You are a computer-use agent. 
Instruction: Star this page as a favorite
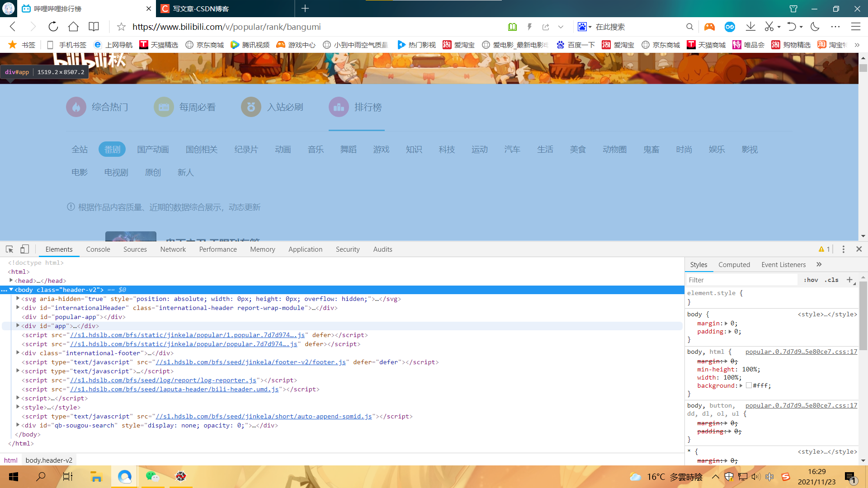[121, 27]
